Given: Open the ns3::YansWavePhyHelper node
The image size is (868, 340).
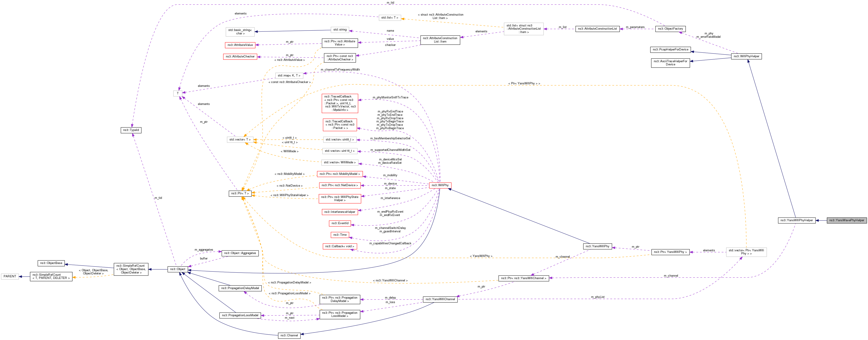Looking at the screenshot, I should 847,220.
